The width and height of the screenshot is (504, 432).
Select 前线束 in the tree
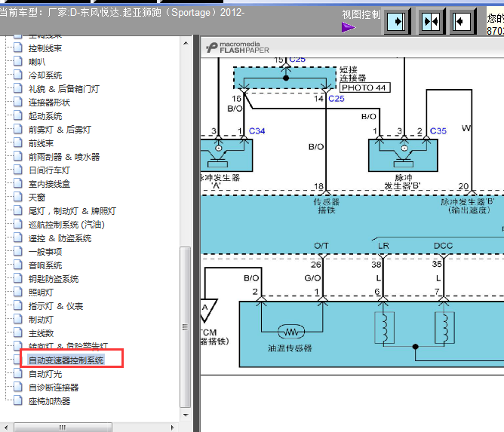41,143
